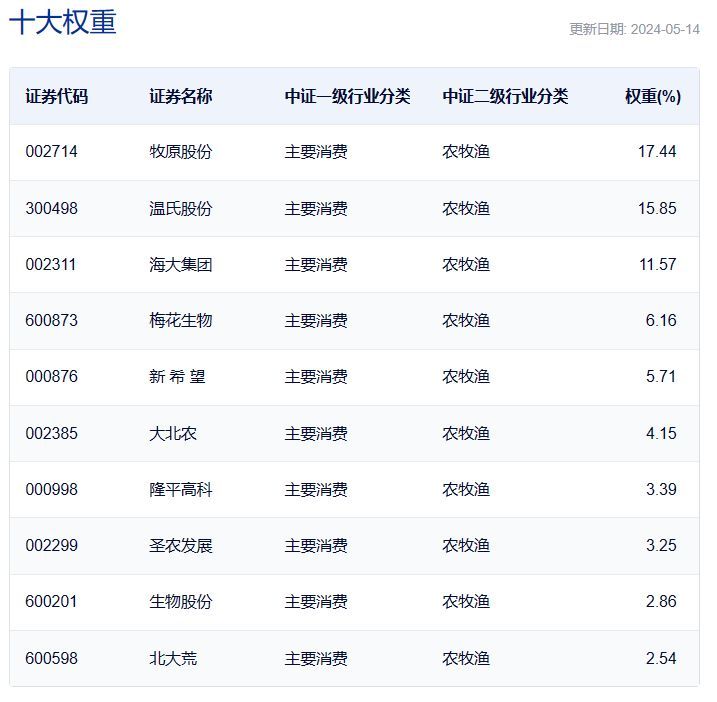
Task: Click 农牧渔 in the 海大集团 row
Action: [x=466, y=264]
